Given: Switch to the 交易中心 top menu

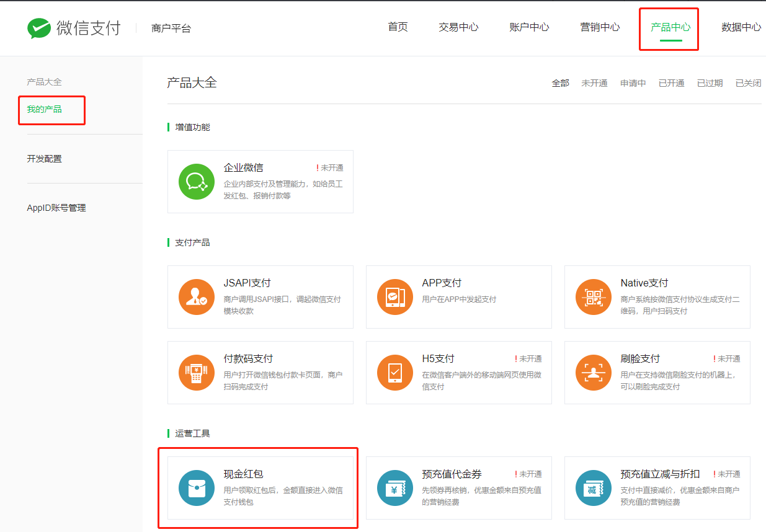Looking at the screenshot, I should (x=458, y=27).
